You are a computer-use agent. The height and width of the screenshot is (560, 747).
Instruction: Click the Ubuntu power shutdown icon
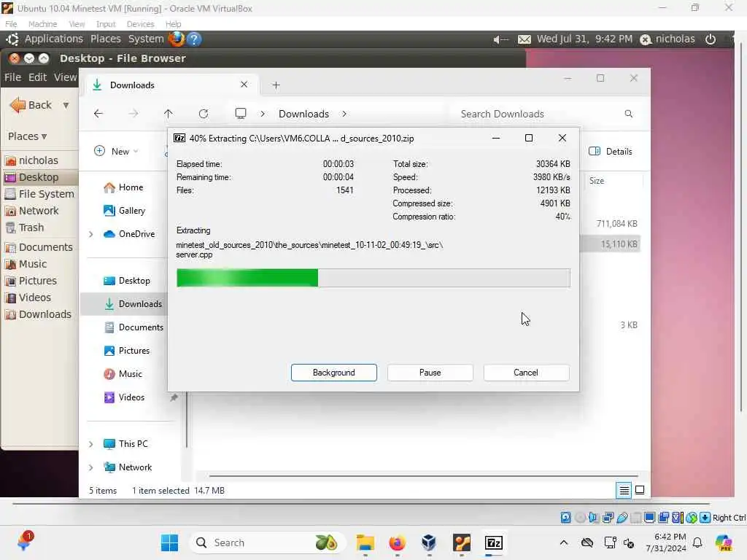(711, 39)
